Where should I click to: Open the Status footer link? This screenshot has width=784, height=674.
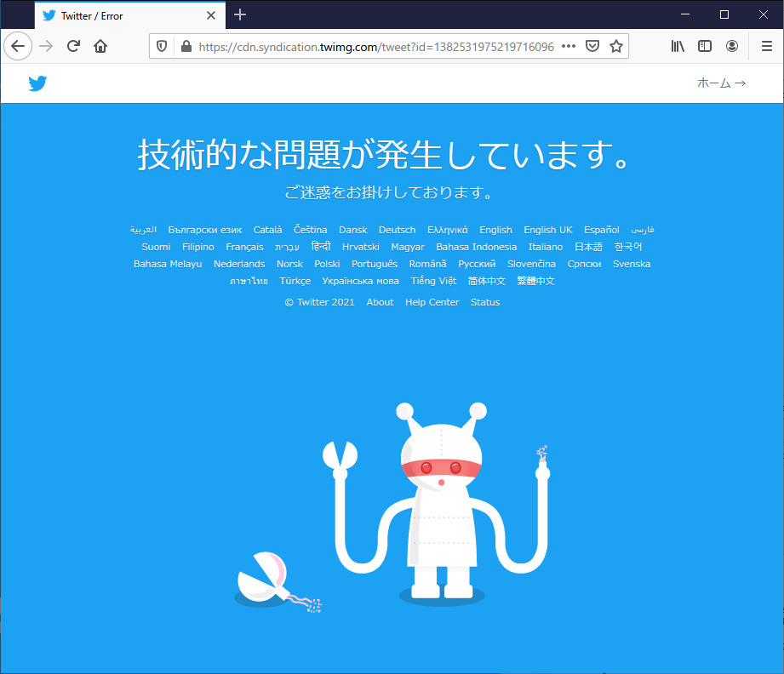pyautogui.click(x=485, y=302)
